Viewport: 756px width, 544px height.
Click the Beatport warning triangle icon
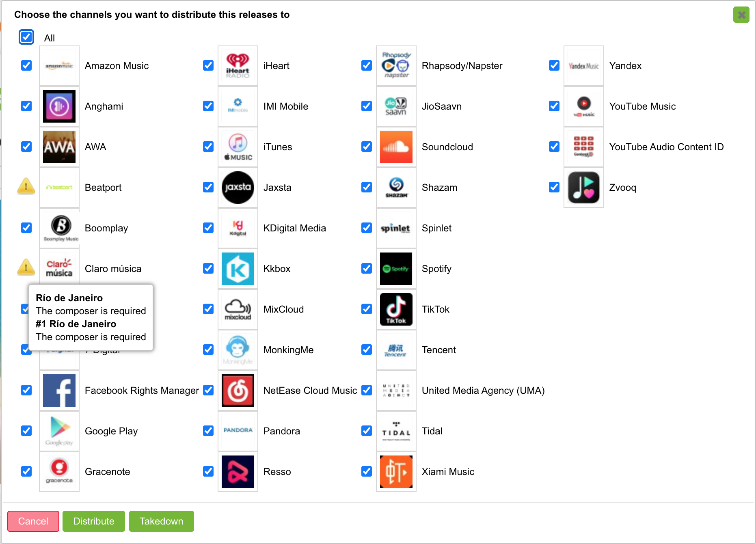[26, 186]
